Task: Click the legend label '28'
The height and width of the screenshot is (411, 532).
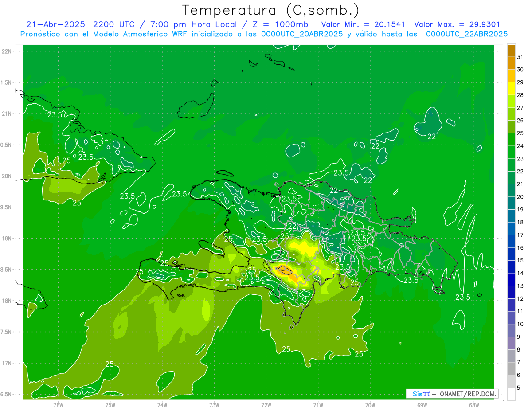Action: tap(520, 95)
